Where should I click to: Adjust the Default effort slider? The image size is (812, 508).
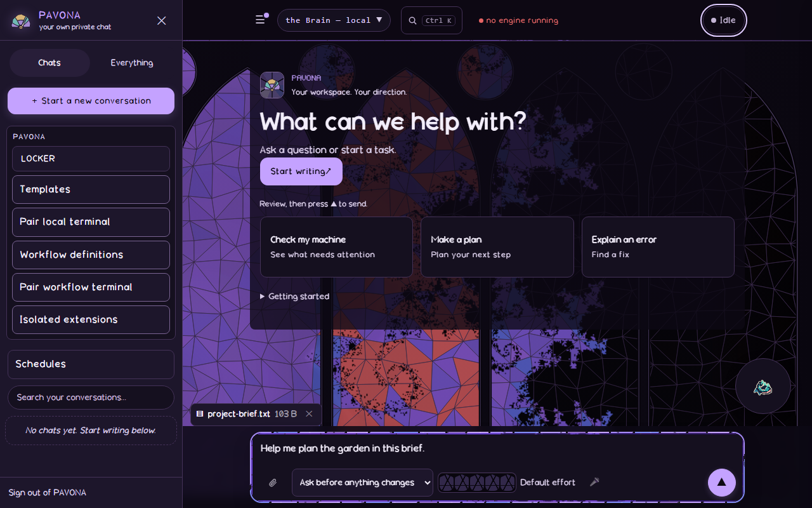[477, 483]
